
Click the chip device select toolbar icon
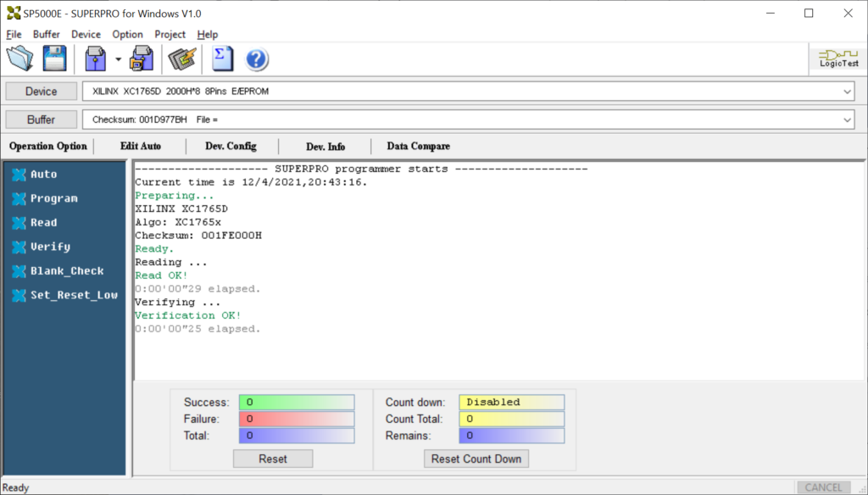[x=95, y=58]
